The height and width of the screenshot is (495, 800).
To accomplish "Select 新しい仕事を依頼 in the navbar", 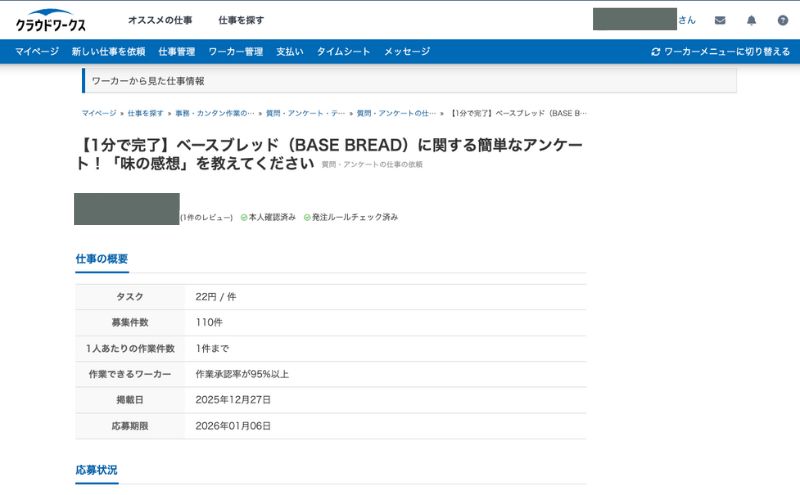I will click(108, 52).
